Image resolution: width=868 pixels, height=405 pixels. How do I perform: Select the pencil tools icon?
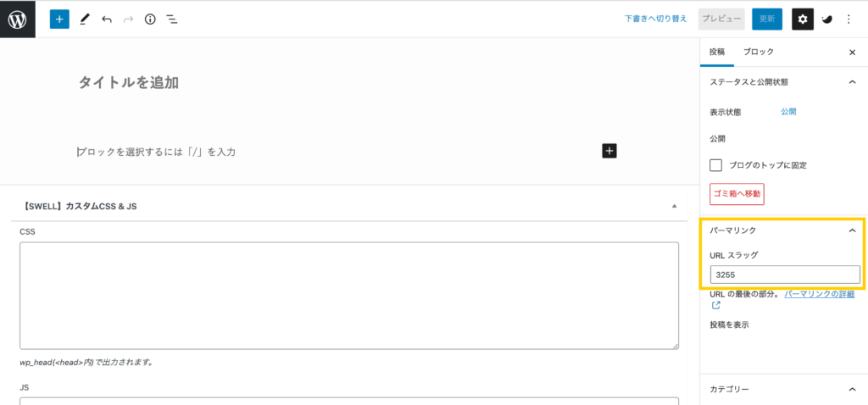[x=84, y=19]
